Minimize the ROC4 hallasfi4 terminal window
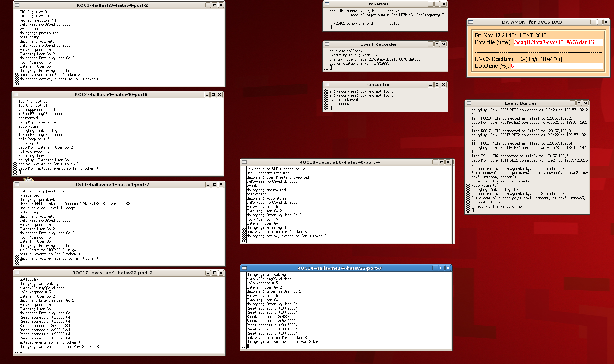The width and height of the screenshot is (614, 364). (207, 94)
